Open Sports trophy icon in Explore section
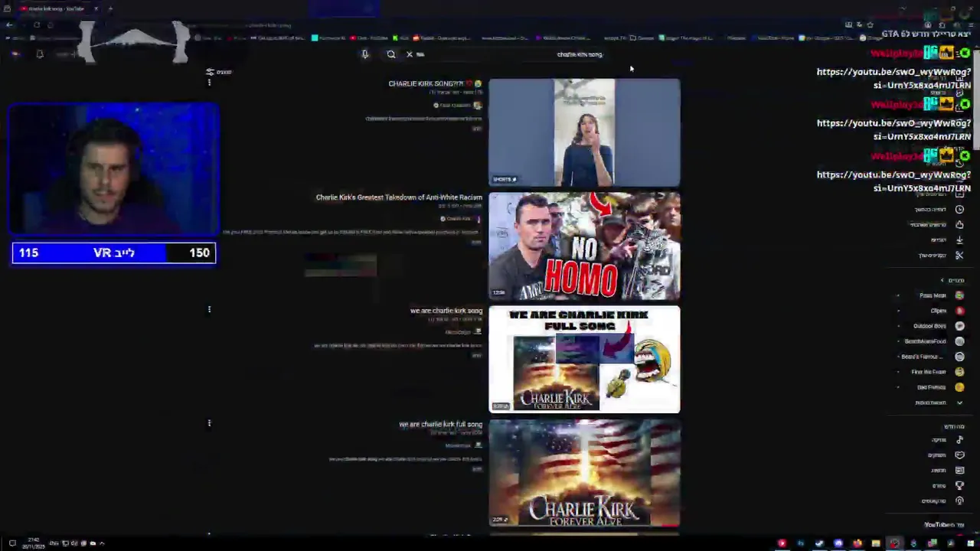Screen dimensions: 980x551 [x=959, y=486]
